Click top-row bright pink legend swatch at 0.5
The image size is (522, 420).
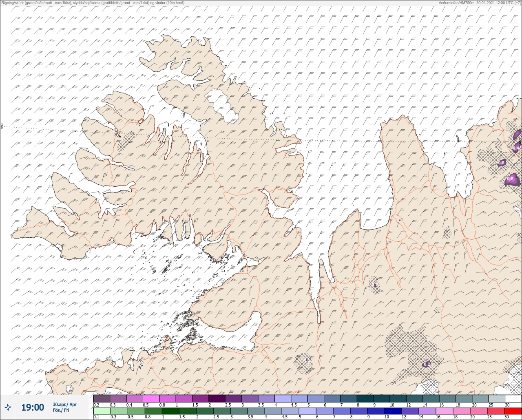(x=151, y=398)
